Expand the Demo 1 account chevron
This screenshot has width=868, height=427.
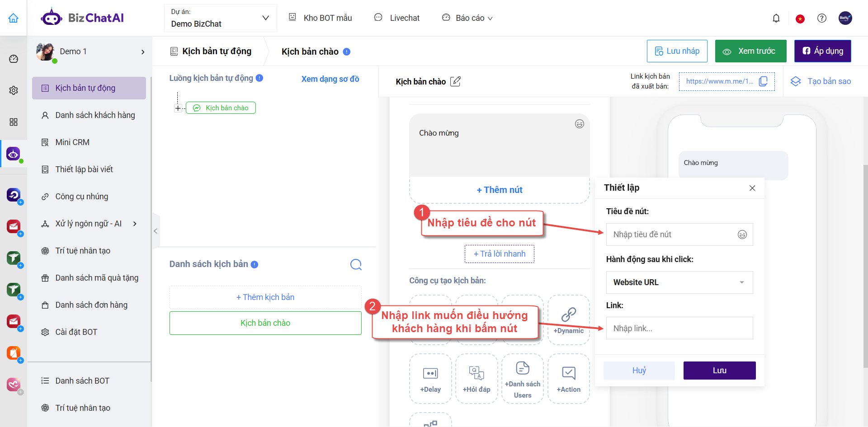click(x=143, y=52)
